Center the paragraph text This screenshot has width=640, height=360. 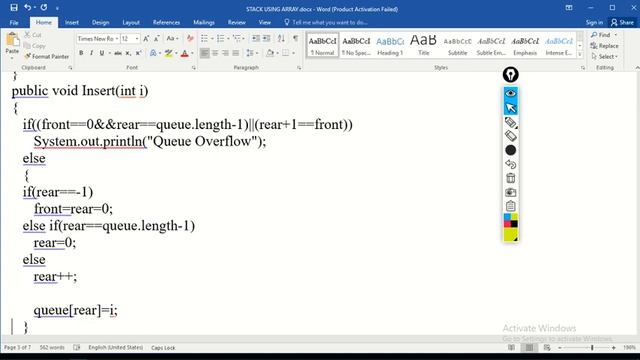pyautogui.click(x=215, y=53)
